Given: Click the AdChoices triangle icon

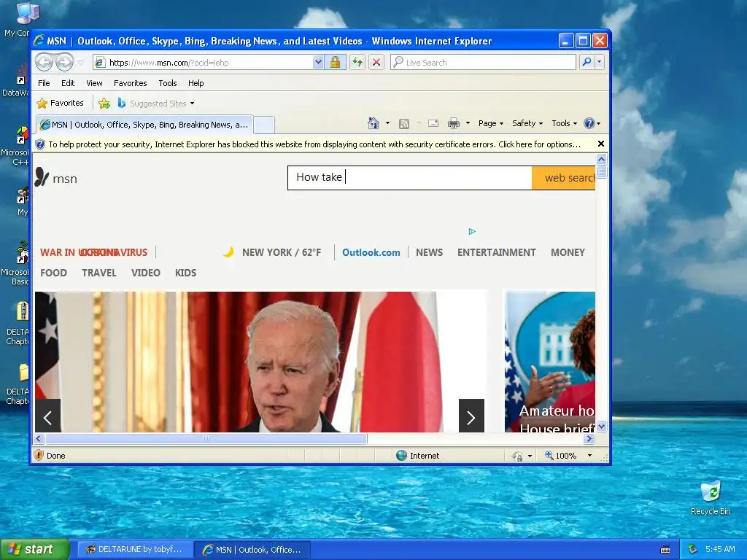Looking at the screenshot, I should coord(472,231).
